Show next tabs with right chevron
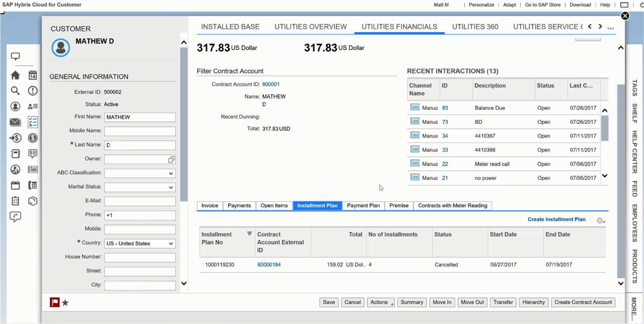The width and height of the screenshot is (644, 324). 600,26
